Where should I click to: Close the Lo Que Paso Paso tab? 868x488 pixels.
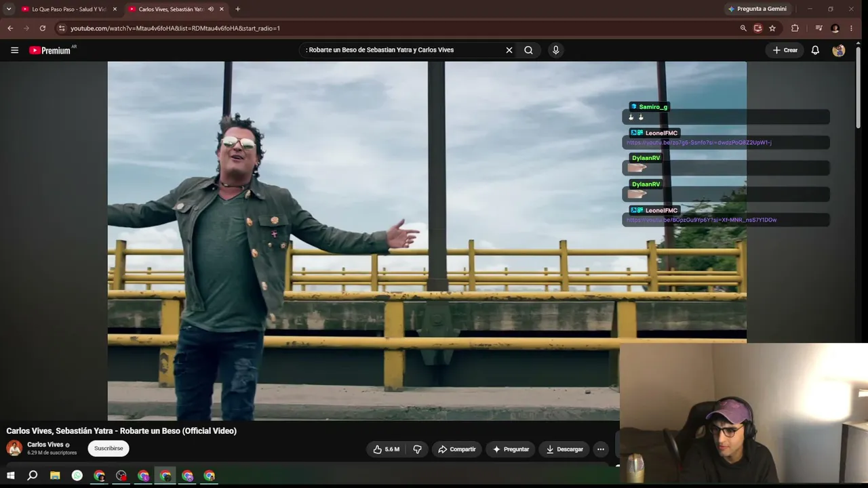click(115, 9)
